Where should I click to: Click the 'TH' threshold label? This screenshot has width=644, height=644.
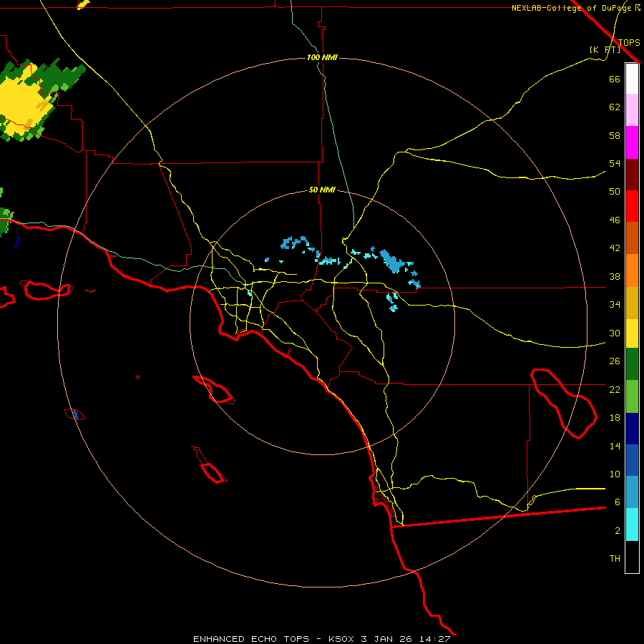pyautogui.click(x=615, y=559)
